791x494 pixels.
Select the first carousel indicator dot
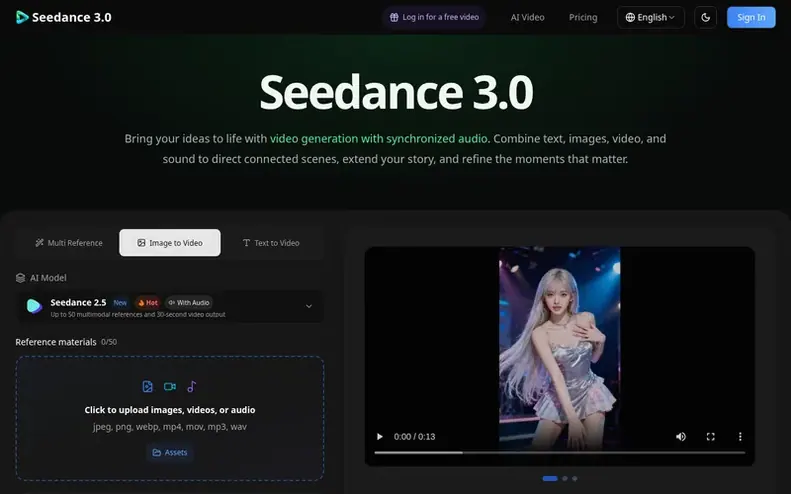(x=550, y=478)
